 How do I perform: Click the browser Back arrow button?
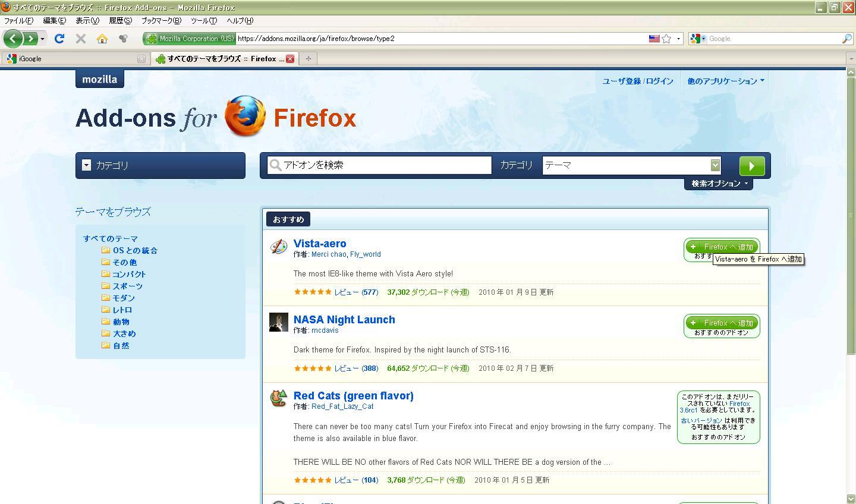click(12, 39)
